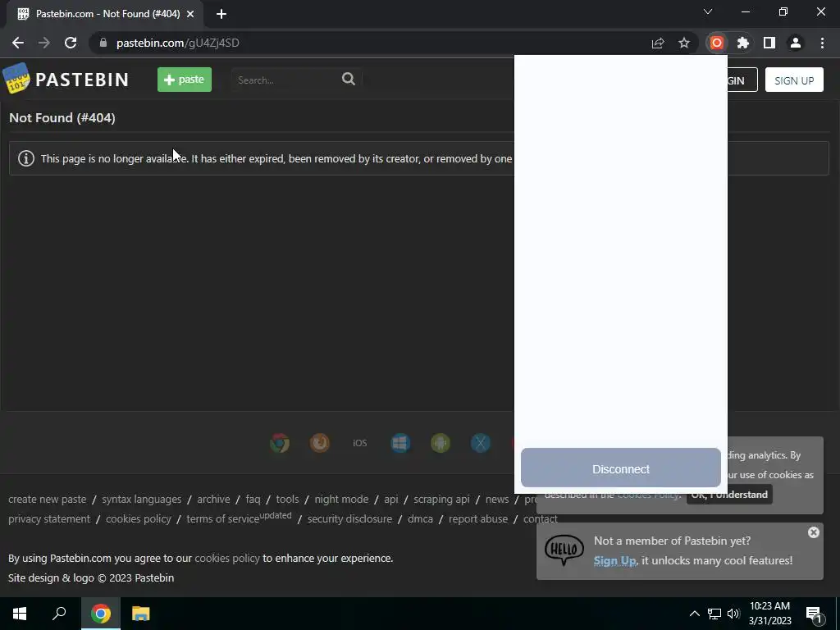This screenshot has width=840, height=630.
Task: Go back with the browser back arrow
Action: pyautogui.click(x=18, y=43)
